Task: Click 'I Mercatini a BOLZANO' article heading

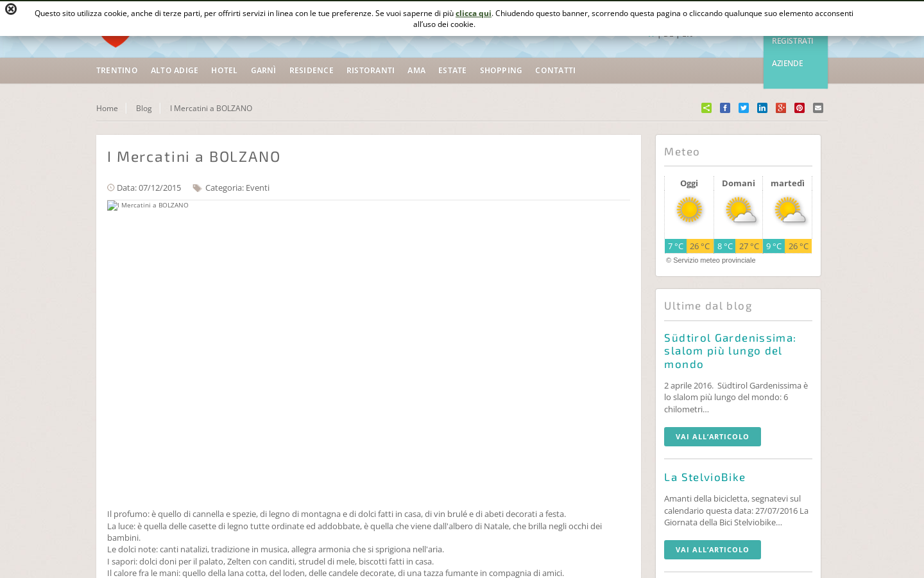Action: click(194, 156)
